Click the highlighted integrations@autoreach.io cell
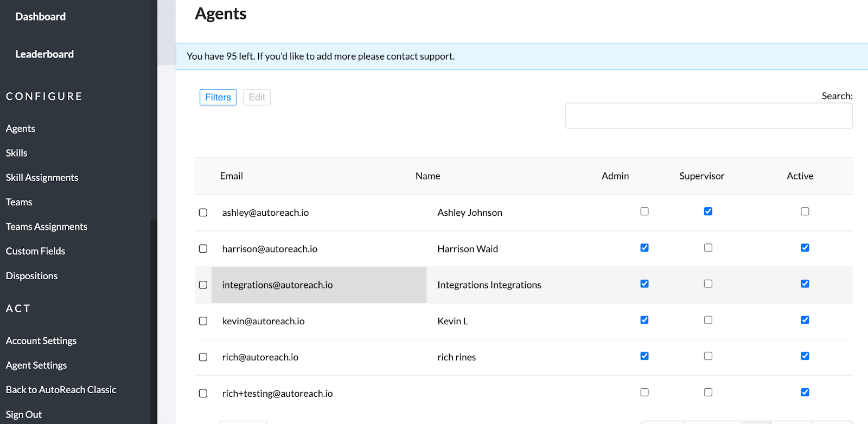 (x=319, y=285)
